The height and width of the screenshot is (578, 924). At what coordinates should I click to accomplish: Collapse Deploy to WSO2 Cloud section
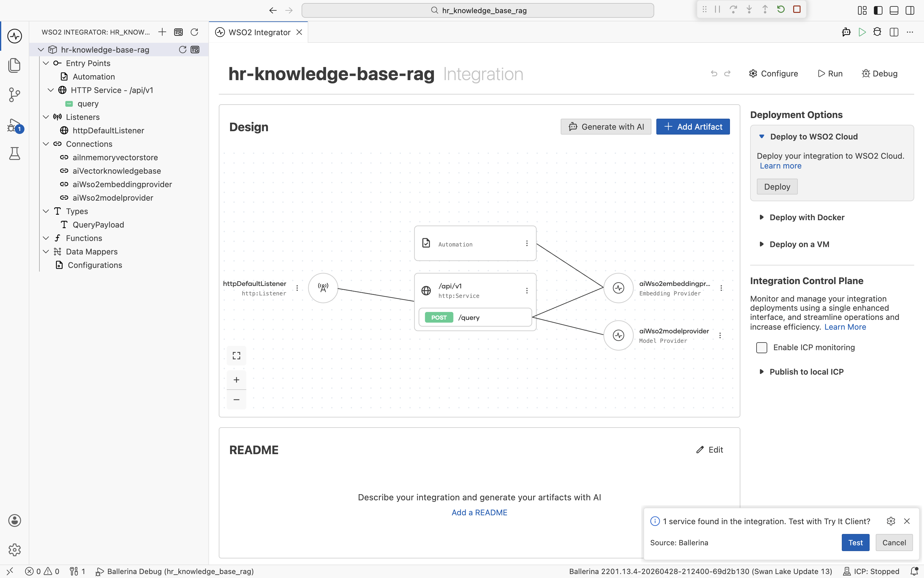pos(761,136)
